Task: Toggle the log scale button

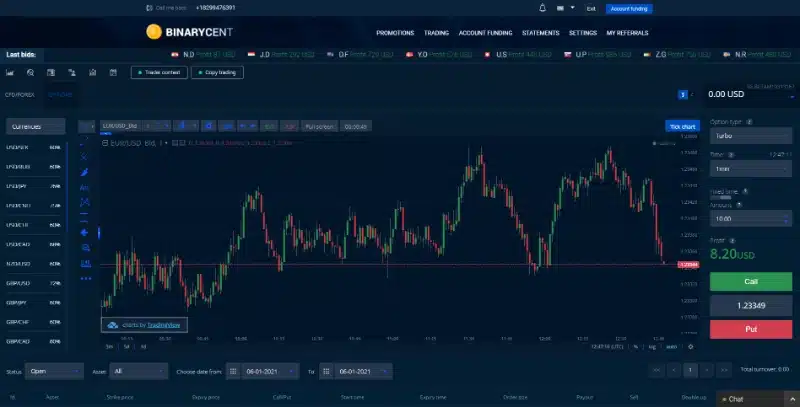Action: coord(652,347)
